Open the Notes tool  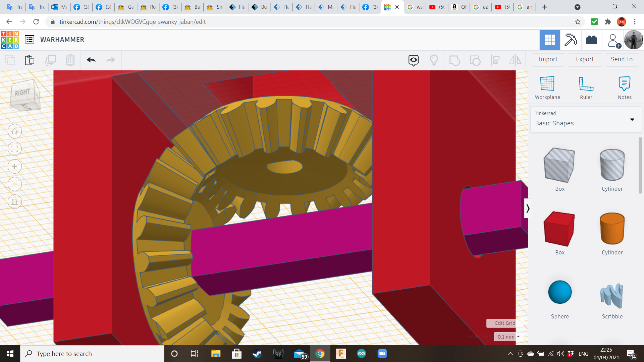(x=625, y=84)
